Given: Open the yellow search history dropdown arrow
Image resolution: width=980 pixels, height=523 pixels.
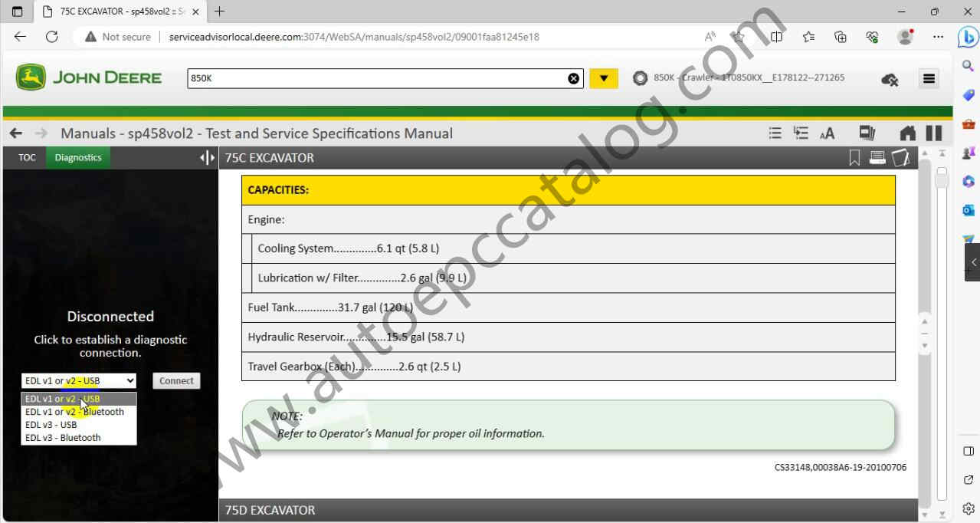Looking at the screenshot, I should click(x=604, y=78).
